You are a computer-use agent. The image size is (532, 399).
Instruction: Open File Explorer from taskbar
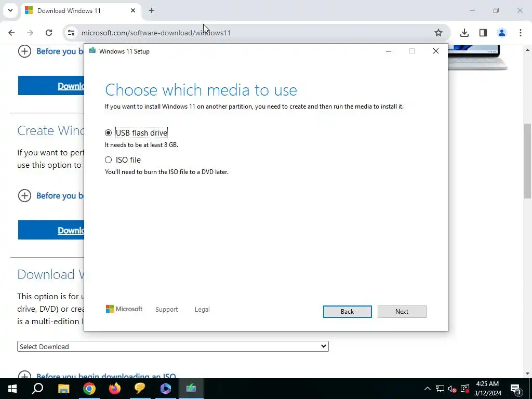pyautogui.click(x=63, y=389)
